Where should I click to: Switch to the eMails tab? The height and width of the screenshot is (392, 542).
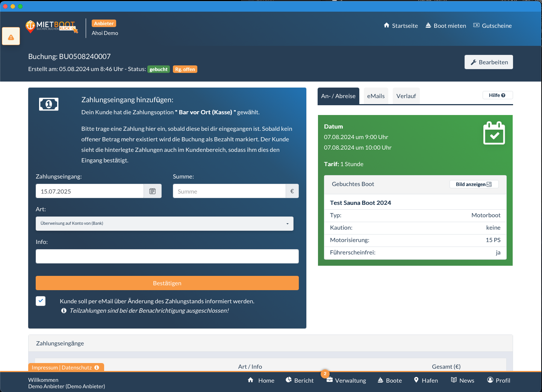tap(376, 96)
